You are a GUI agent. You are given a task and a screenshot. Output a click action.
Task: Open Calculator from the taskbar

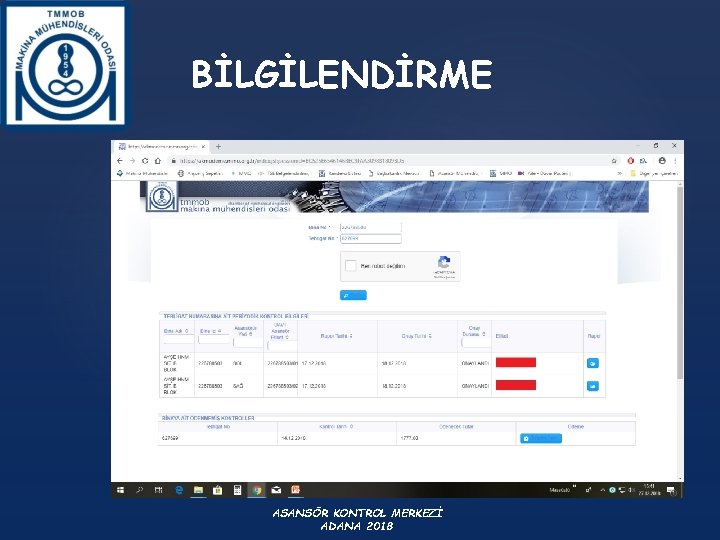click(x=237, y=490)
